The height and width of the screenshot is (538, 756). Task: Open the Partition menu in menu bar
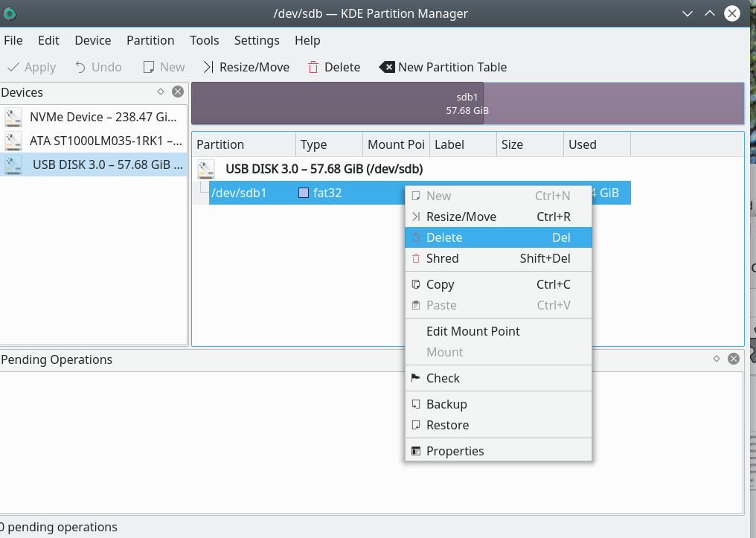(x=150, y=40)
